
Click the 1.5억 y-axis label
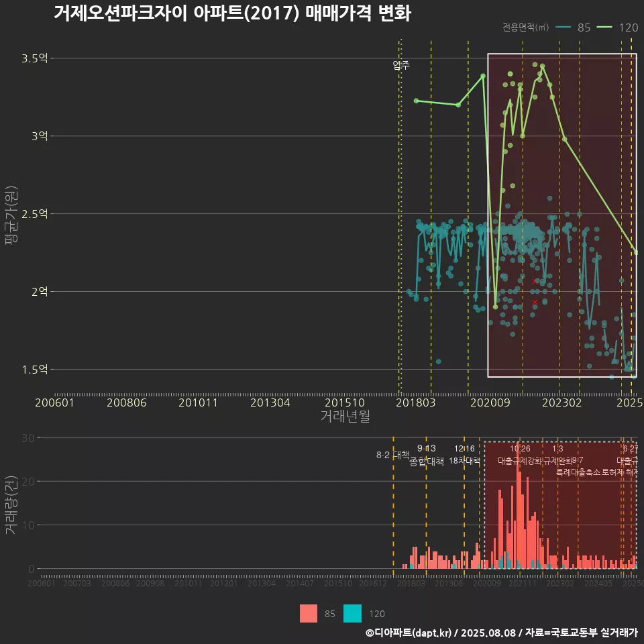tap(35, 369)
